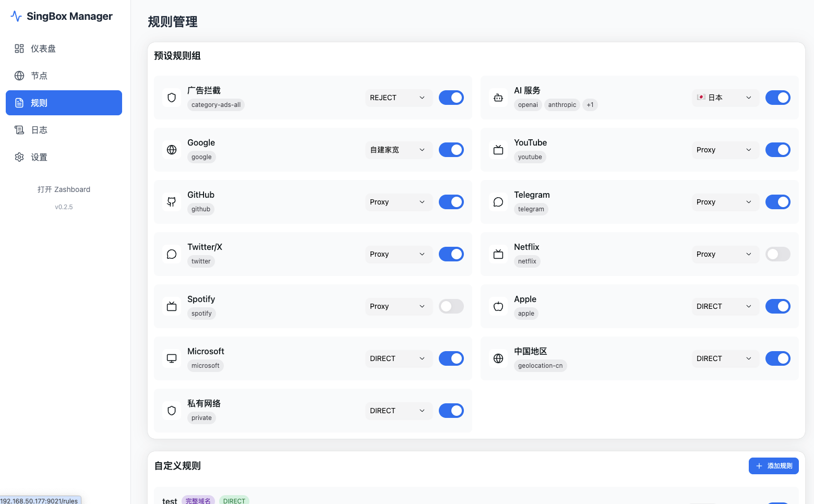Toggle the Google rule switch
This screenshot has width=814, height=504.
pyautogui.click(x=451, y=150)
